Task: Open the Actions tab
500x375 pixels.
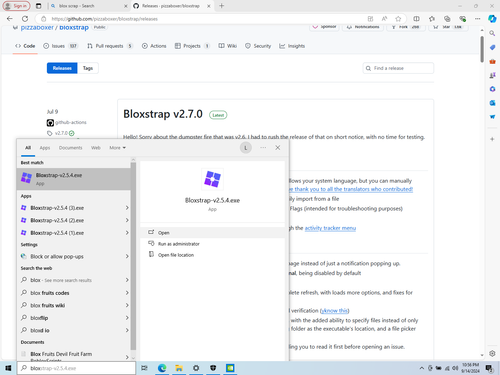Action: [x=154, y=46]
